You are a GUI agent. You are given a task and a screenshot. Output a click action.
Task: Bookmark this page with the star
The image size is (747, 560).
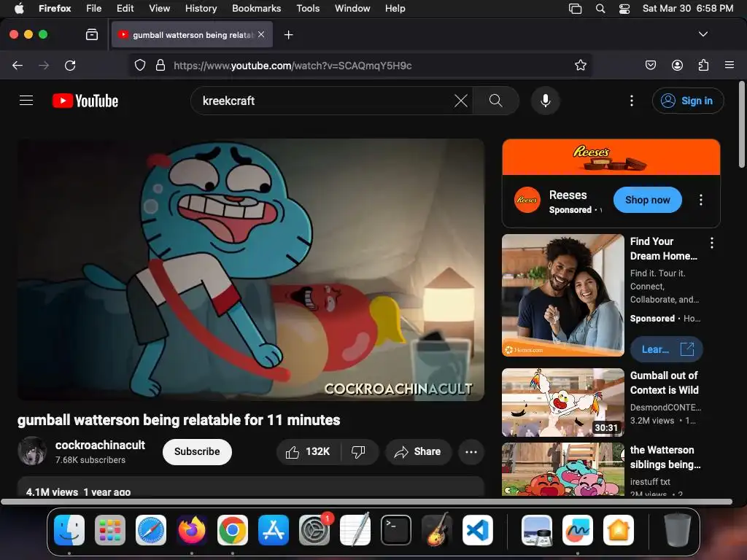coord(580,65)
